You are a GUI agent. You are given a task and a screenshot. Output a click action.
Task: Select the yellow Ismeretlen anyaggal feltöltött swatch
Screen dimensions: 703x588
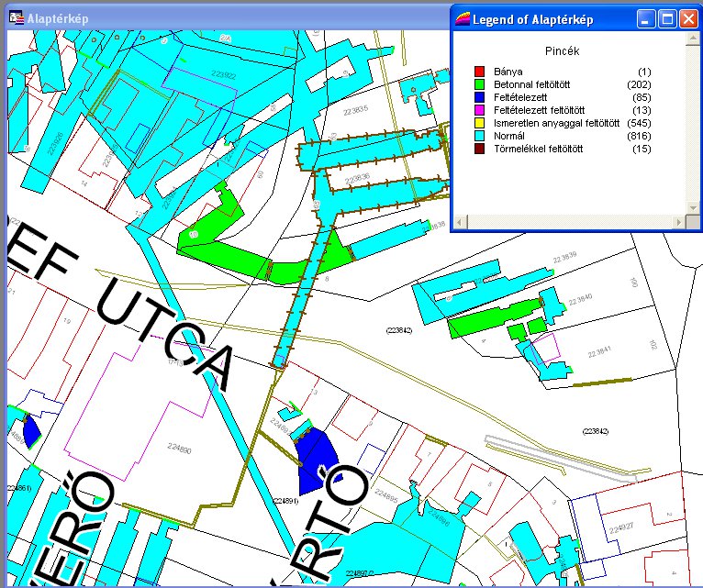[x=479, y=122]
